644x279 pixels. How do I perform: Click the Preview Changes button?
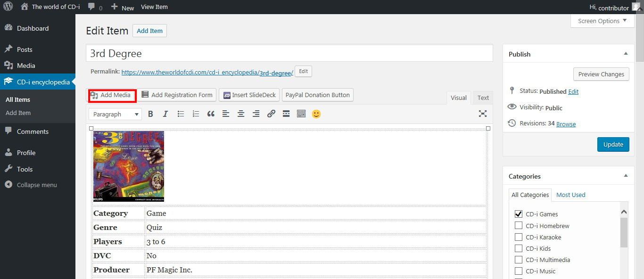(x=601, y=74)
